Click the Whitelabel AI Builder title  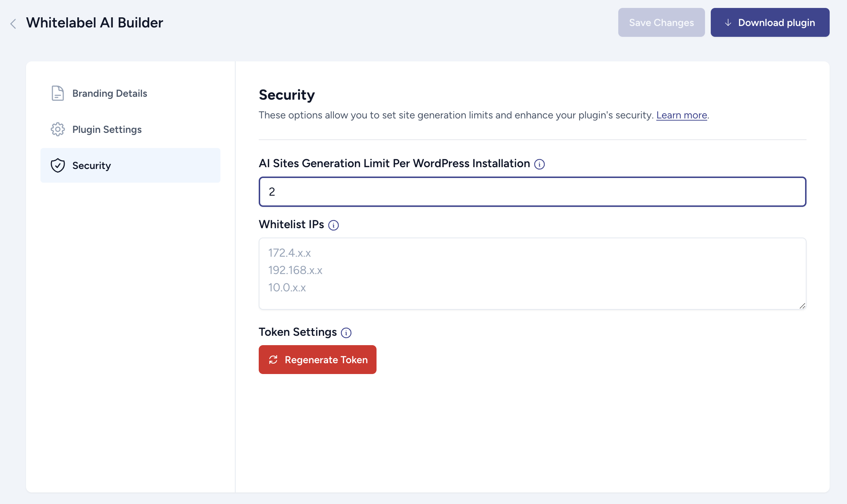click(95, 23)
